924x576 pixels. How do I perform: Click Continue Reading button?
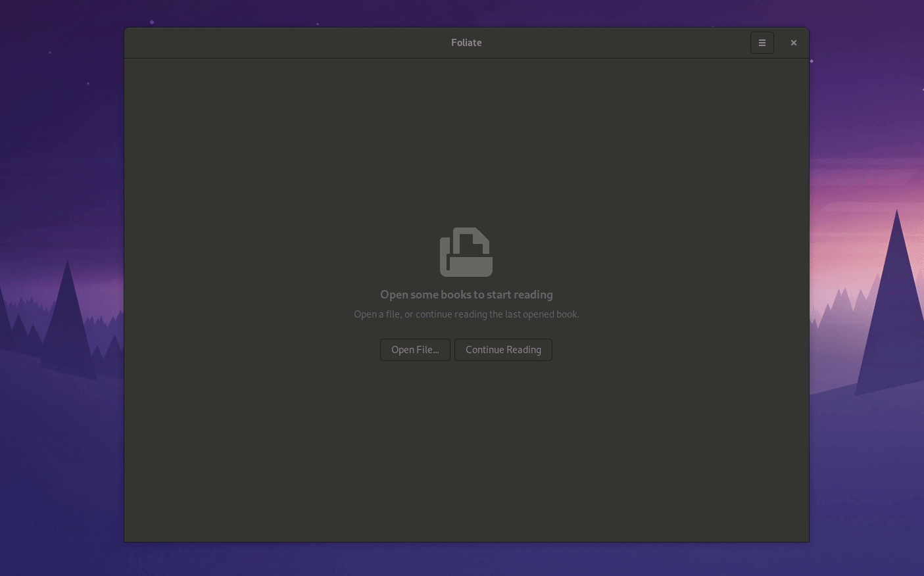[503, 349]
